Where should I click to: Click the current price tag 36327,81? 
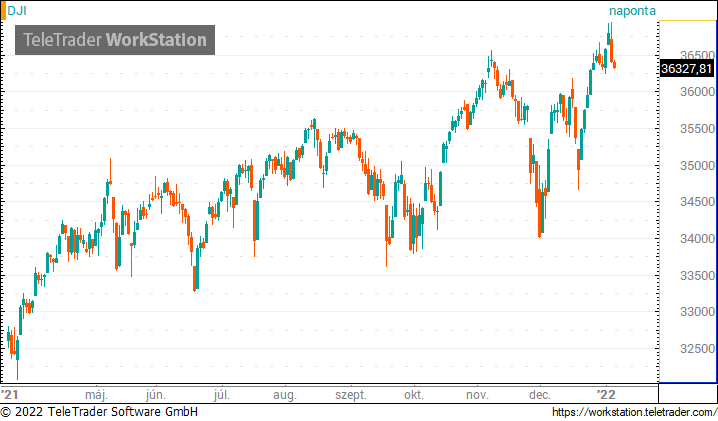[x=687, y=69]
